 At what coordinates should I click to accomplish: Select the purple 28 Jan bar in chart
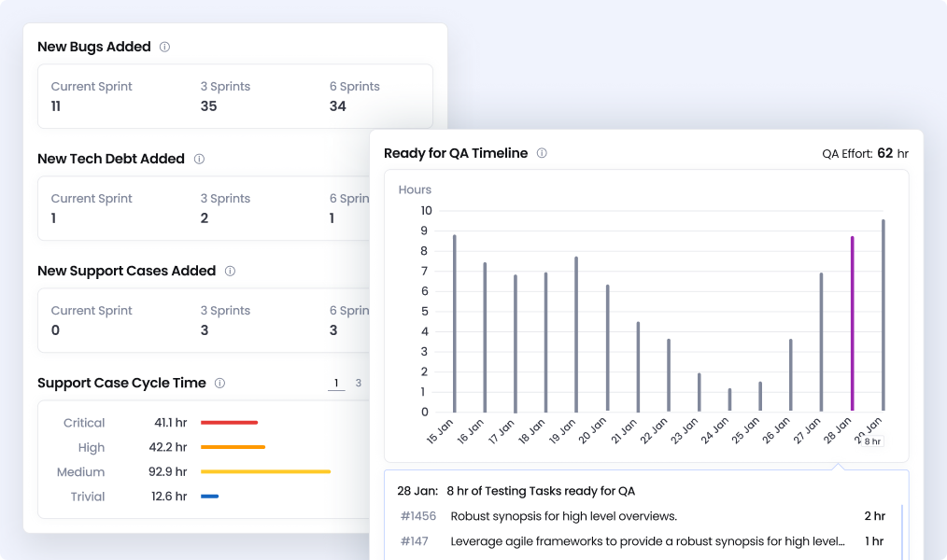pyautogui.click(x=852, y=324)
